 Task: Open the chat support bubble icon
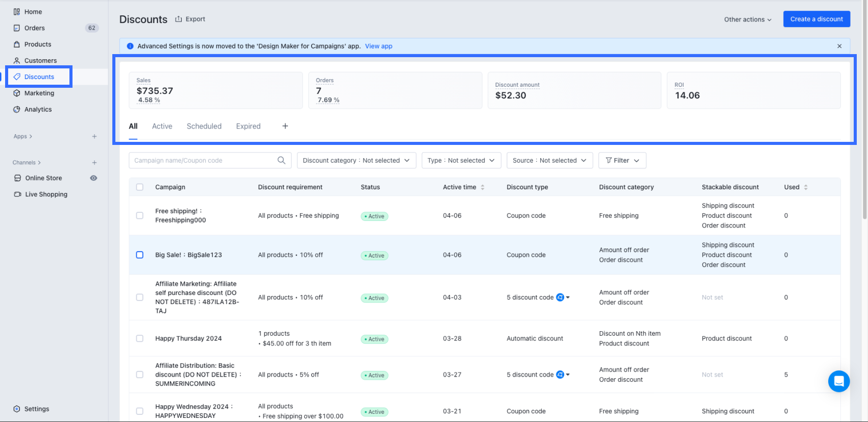pyautogui.click(x=838, y=381)
